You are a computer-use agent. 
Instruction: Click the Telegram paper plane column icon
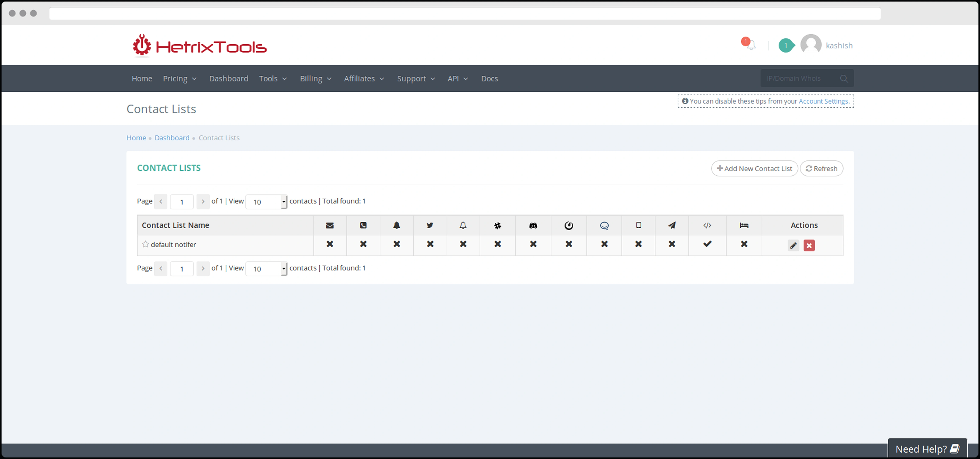[x=671, y=225]
